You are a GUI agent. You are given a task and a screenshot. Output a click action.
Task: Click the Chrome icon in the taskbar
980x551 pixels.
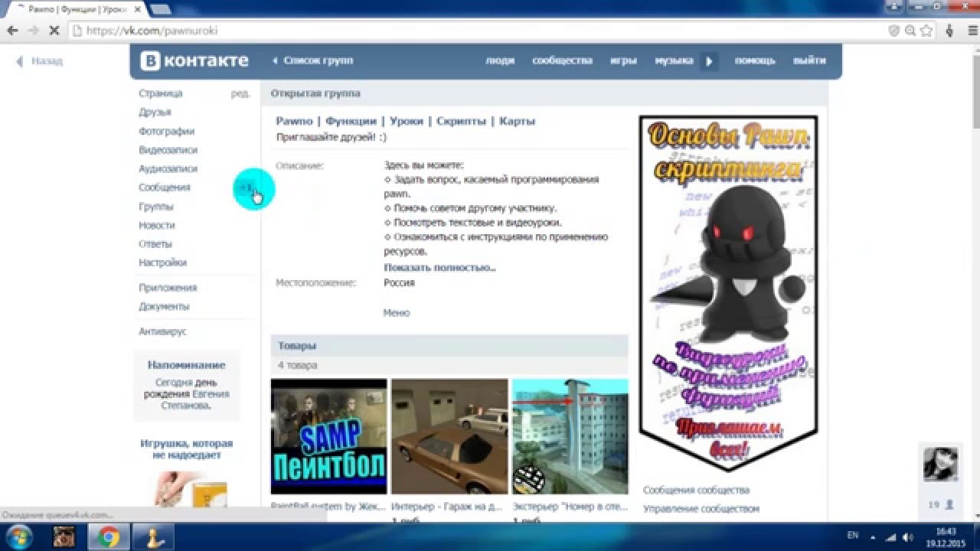[108, 536]
